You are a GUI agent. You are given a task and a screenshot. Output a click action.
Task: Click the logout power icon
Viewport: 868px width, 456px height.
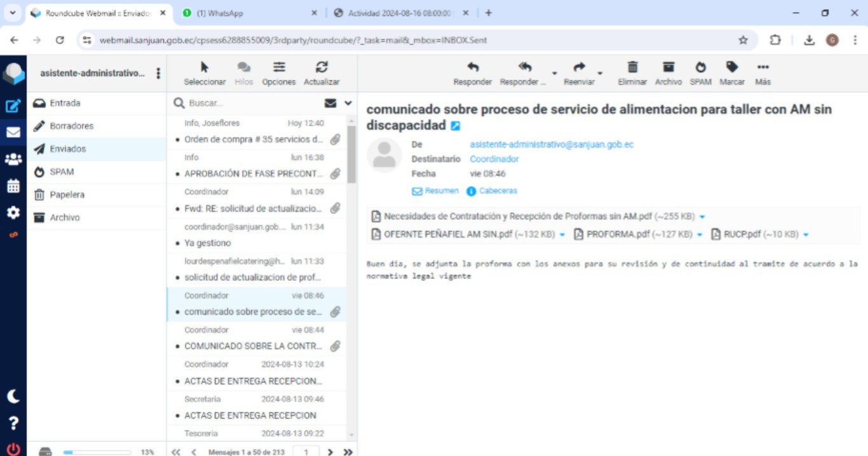coord(13,448)
